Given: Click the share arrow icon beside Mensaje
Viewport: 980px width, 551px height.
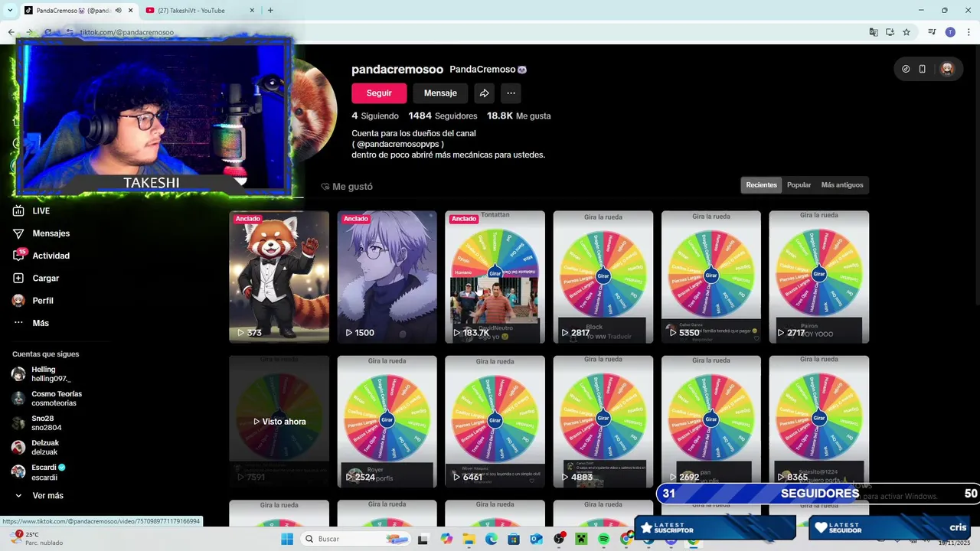Looking at the screenshot, I should tap(484, 93).
